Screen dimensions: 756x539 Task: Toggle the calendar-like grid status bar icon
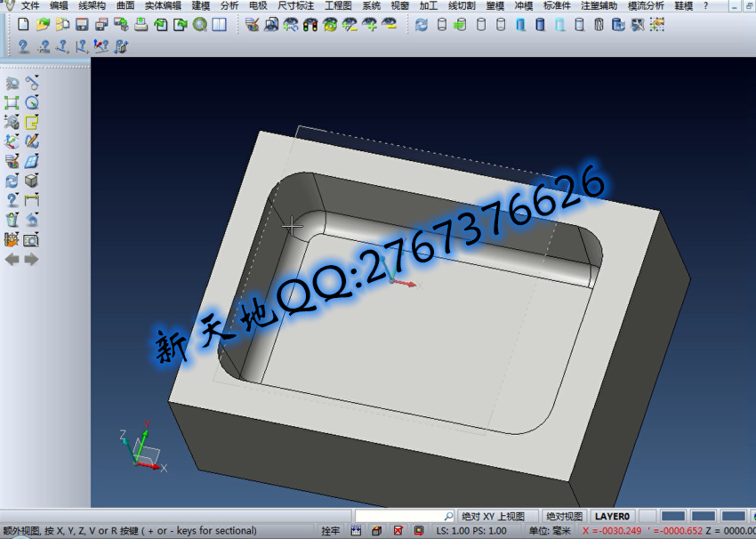tap(357, 531)
